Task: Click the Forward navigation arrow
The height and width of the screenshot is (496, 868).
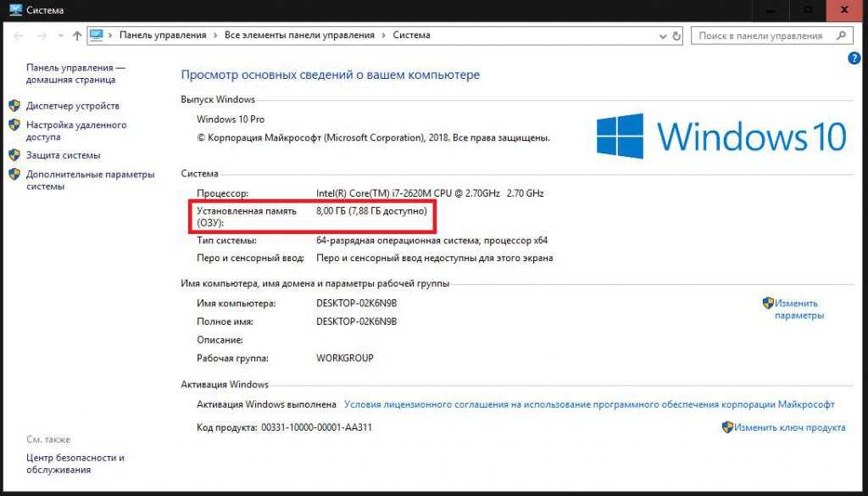Action: click(x=41, y=36)
